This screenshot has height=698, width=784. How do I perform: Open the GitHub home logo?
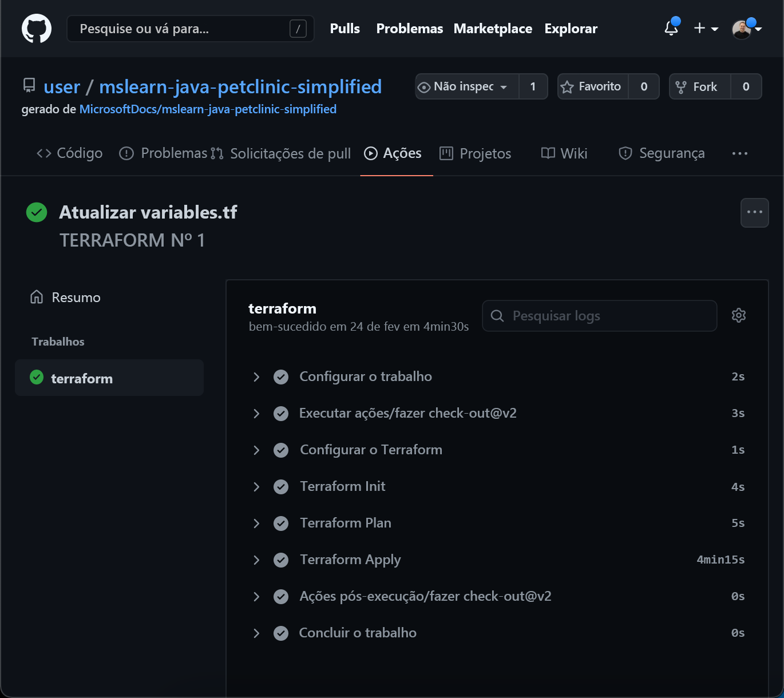click(36, 28)
